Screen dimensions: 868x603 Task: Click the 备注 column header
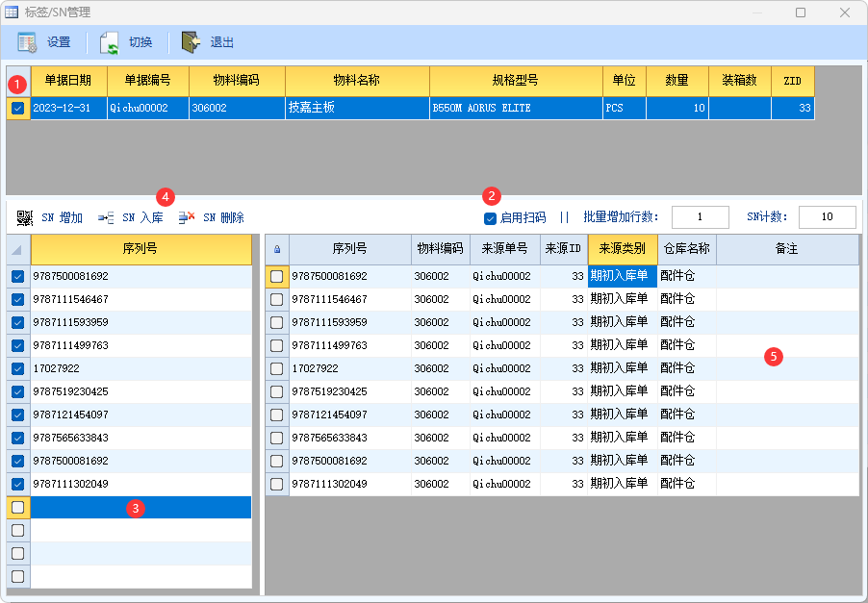(x=787, y=249)
